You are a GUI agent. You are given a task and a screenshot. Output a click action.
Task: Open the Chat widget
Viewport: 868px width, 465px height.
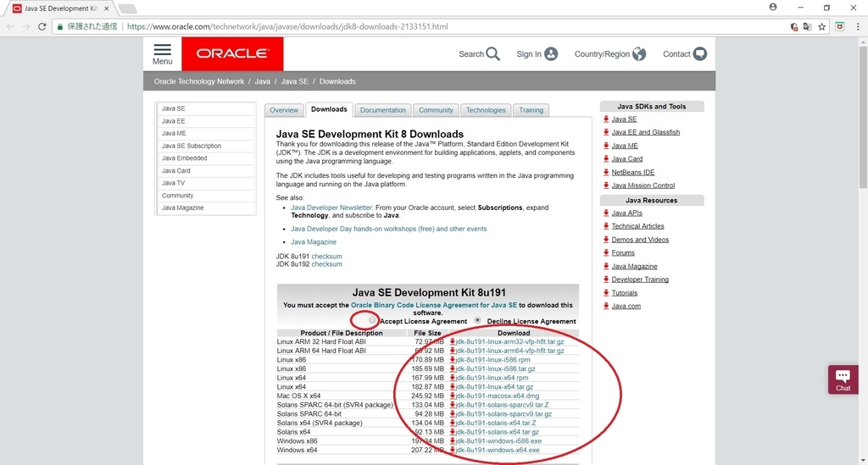843,379
